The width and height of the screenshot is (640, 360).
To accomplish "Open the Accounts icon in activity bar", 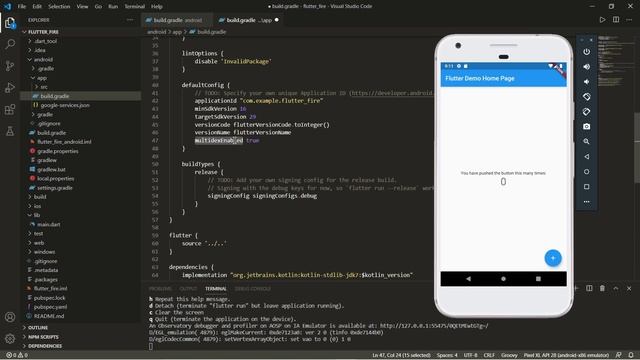I will coord(10,317).
